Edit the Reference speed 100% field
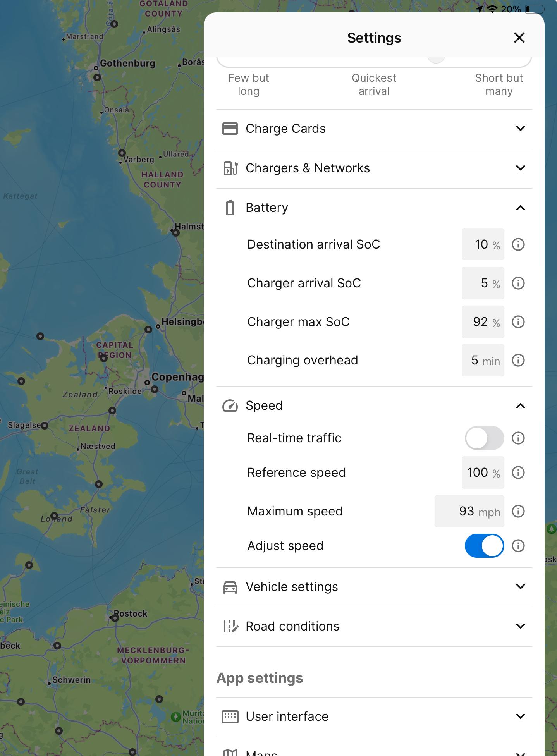 [483, 472]
